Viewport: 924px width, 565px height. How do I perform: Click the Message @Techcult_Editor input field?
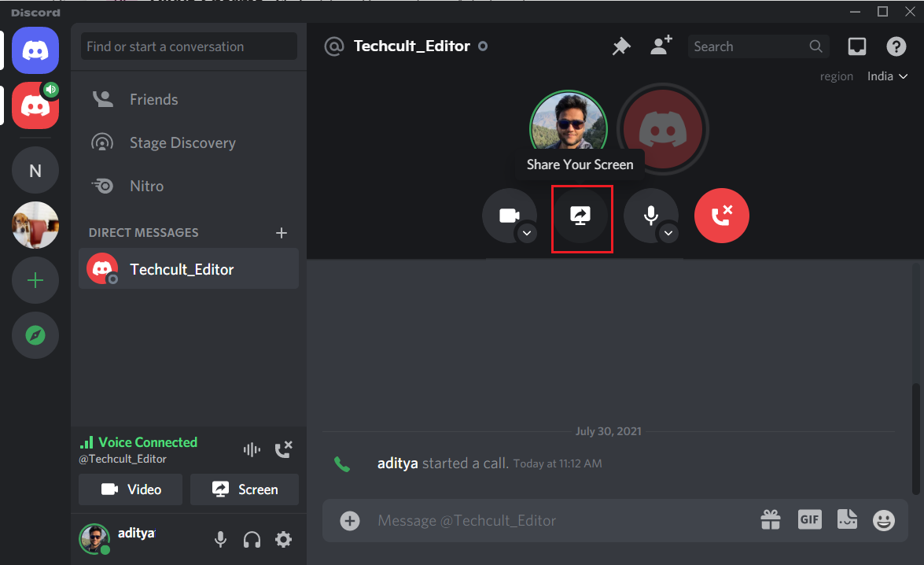[x=550, y=520]
